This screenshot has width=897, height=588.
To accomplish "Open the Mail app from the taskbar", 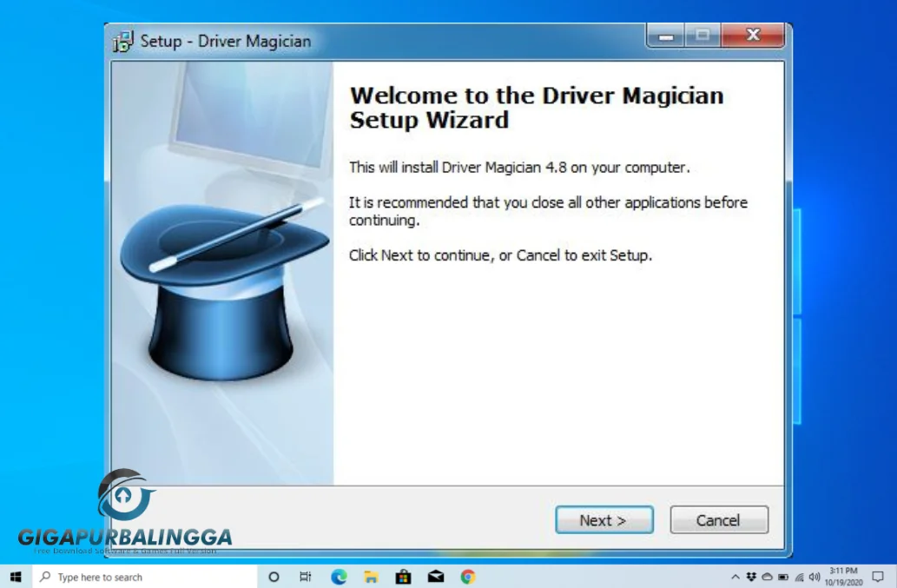I will (435, 576).
